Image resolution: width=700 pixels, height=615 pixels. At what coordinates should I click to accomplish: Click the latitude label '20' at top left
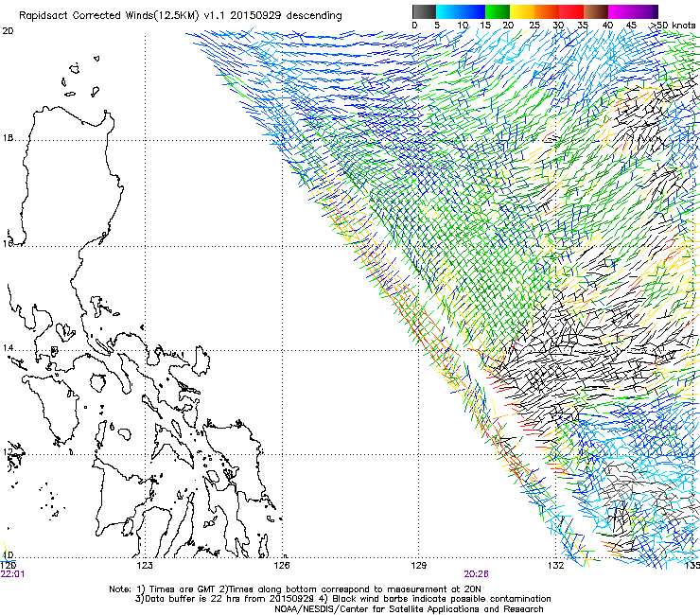click(8, 31)
